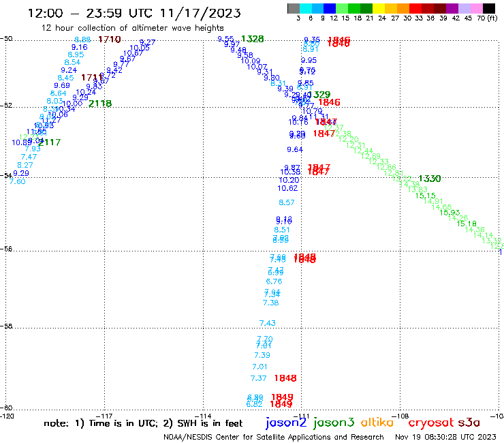The width and height of the screenshot is (504, 443).
Task: Click the wave height value "7.43"
Action: click(x=268, y=323)
